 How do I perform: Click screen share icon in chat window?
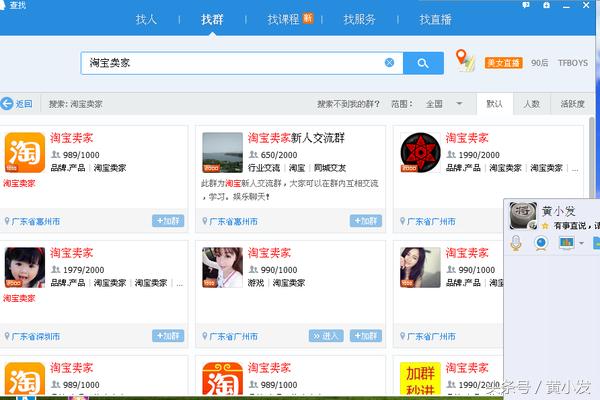click(567, 243)
